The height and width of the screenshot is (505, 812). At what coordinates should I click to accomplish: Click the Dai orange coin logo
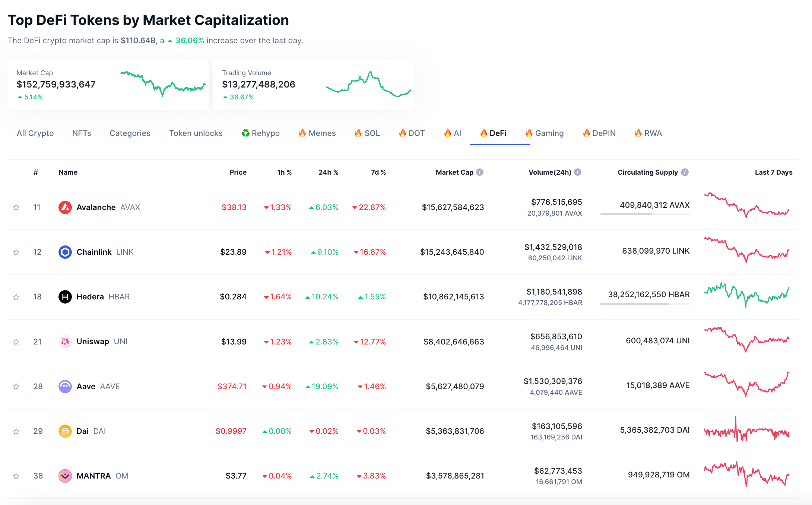coord(65,431)
